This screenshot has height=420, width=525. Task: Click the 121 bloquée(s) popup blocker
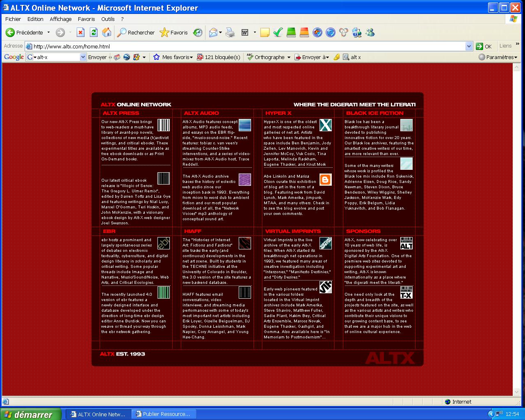click(219, 57)
